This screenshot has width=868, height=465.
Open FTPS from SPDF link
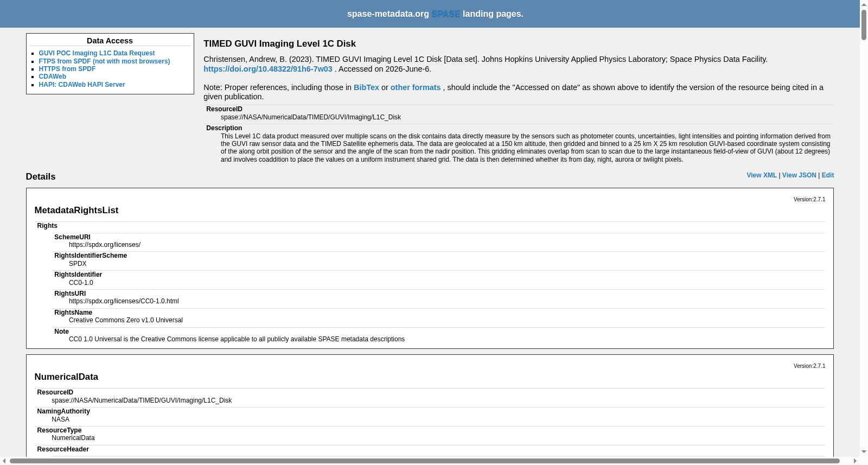pos(104,61)
